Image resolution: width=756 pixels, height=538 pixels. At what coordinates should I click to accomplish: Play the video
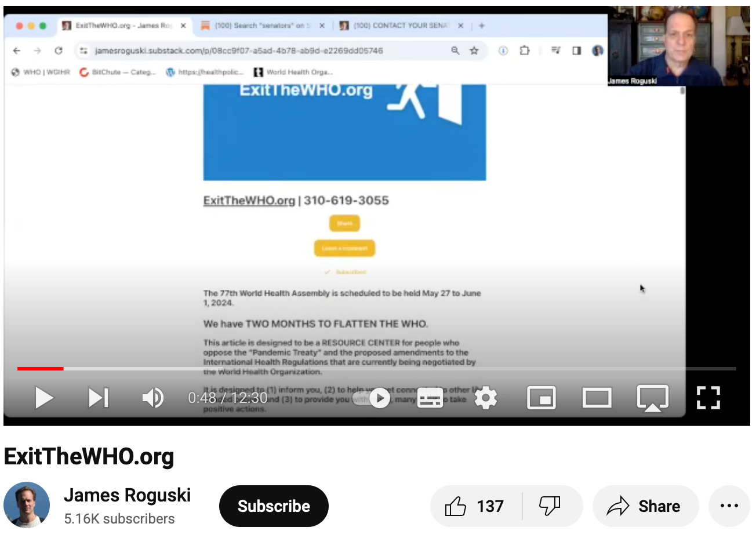(44, 398)
